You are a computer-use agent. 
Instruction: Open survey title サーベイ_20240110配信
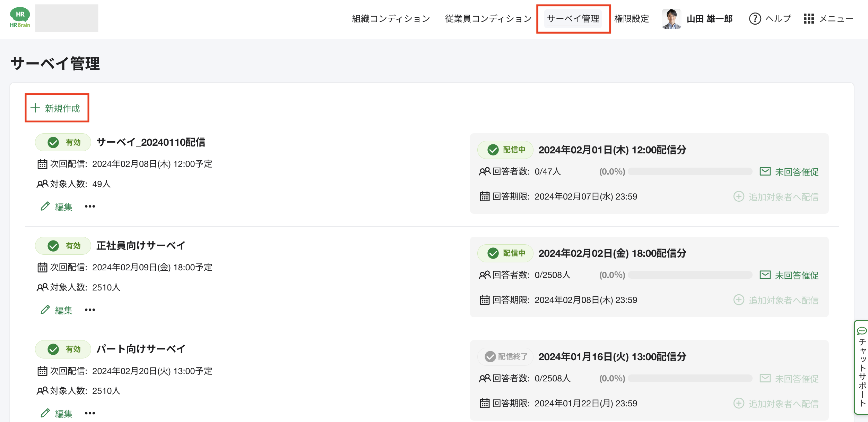tap(151, 142)
